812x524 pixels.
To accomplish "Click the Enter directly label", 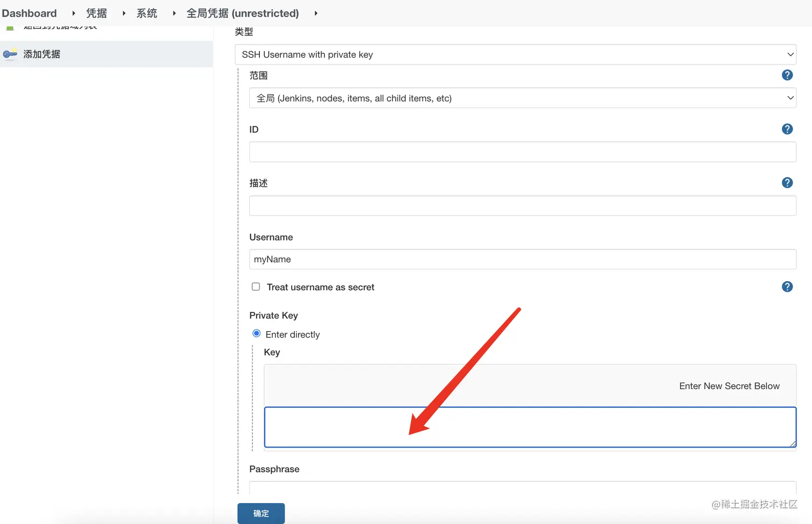I will (293, 334).
